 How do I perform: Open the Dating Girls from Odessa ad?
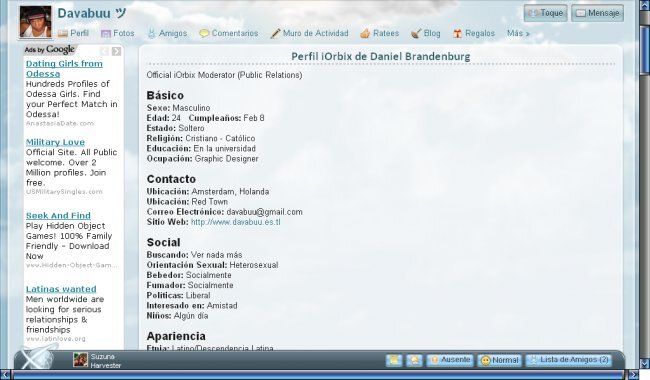click(x=64, y=69)
